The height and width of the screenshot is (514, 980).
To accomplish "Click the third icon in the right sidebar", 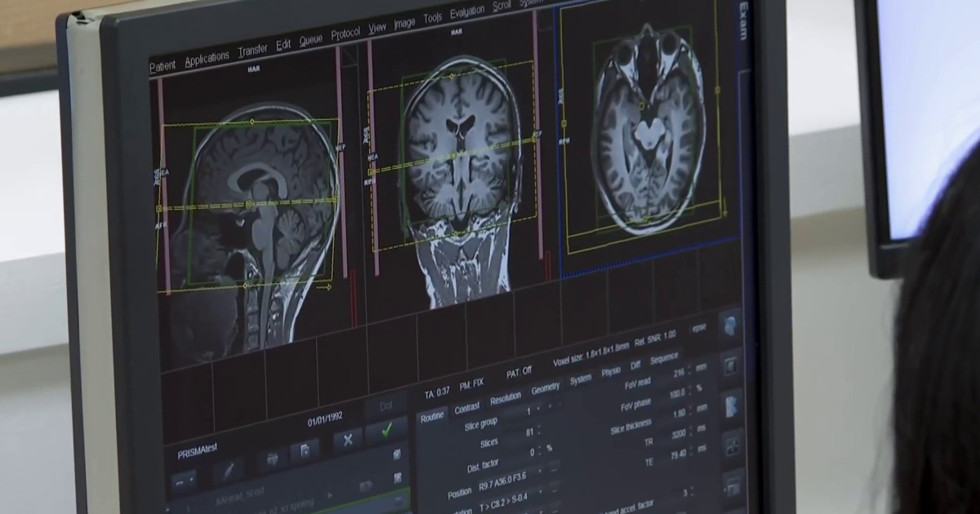I will (x=733, y=405).
